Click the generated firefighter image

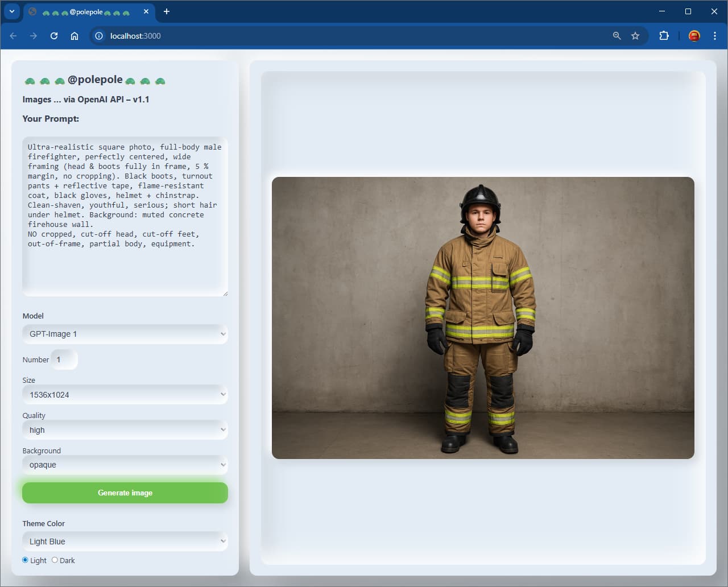[483, 318]
